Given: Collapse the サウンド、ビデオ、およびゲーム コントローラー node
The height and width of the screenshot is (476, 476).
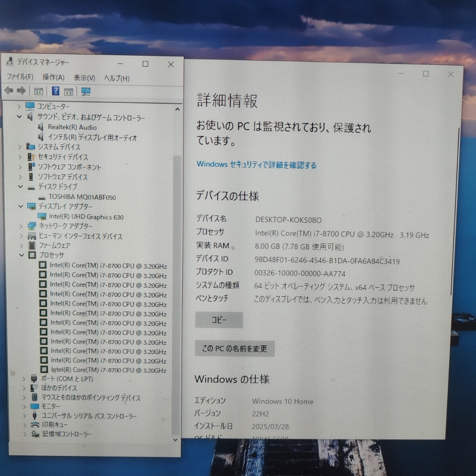Looking at the screenshot, I should 19,117.
